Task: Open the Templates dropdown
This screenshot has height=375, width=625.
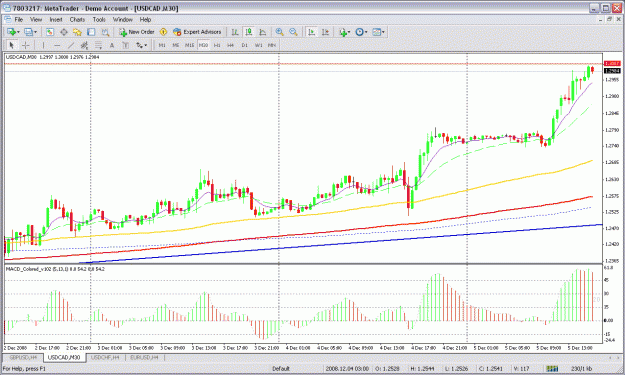Action: [x=378, y=32]
